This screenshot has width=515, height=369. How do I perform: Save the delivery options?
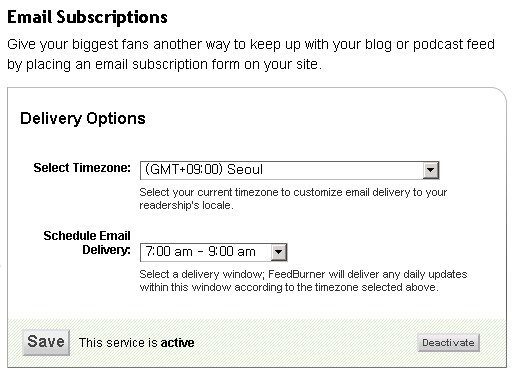tap(46, 342)
